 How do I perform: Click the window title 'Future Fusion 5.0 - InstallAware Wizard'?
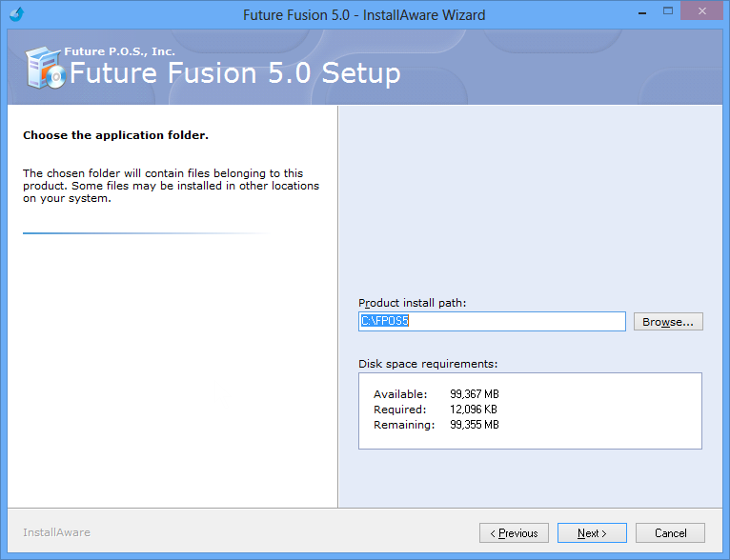(364, 15)
